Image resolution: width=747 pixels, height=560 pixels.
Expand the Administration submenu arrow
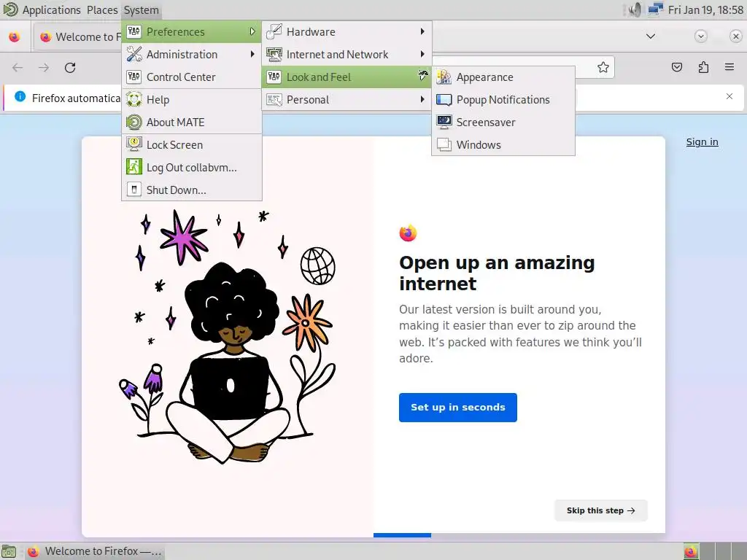coord(252,54)
